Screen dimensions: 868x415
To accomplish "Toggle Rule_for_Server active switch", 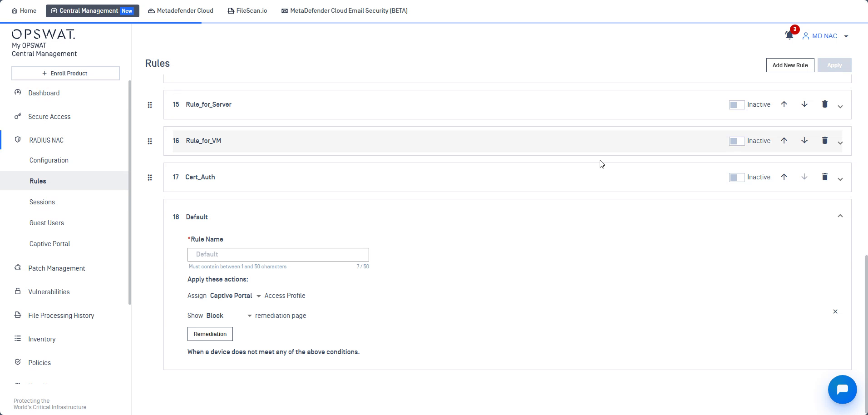I will point(736,105).
